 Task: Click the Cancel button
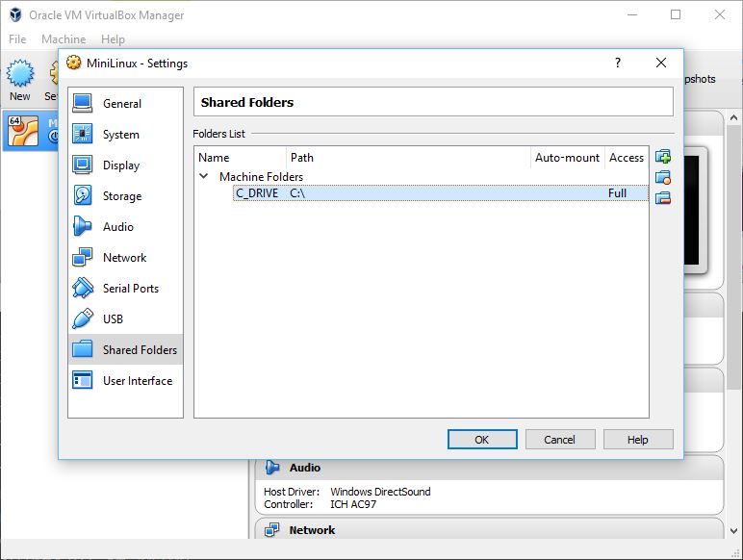click(559, 440)
